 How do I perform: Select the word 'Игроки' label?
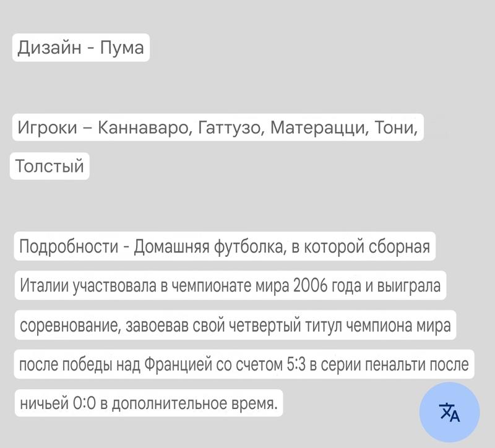pyautogui.click(x=48, y=128)
